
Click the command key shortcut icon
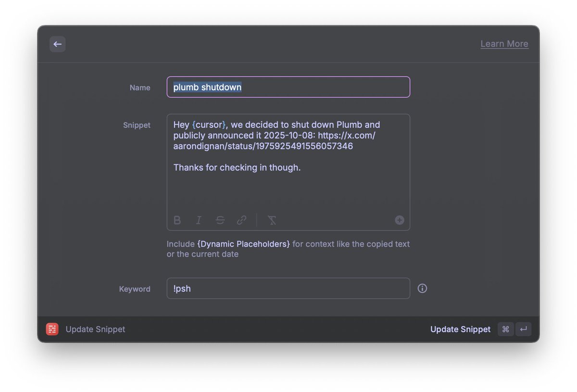[505, 329]
